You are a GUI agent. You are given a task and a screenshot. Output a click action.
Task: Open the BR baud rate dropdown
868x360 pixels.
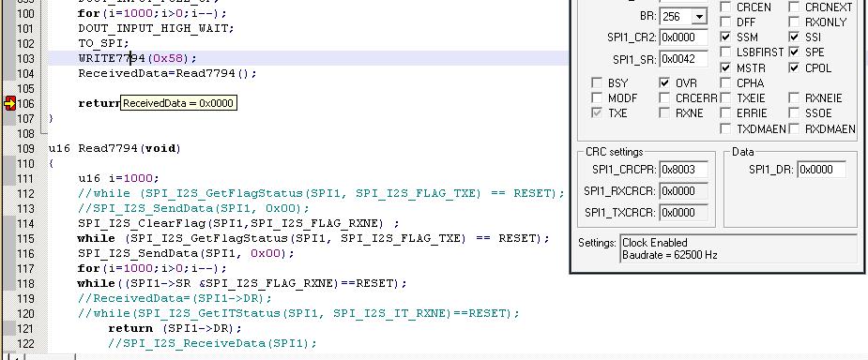click(x=700, y=17)
